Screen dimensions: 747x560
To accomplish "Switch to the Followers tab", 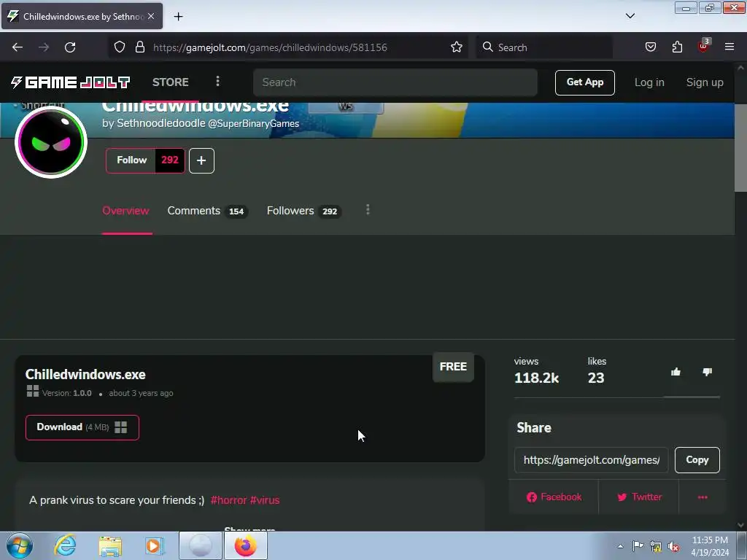I will tap(304, 211).
